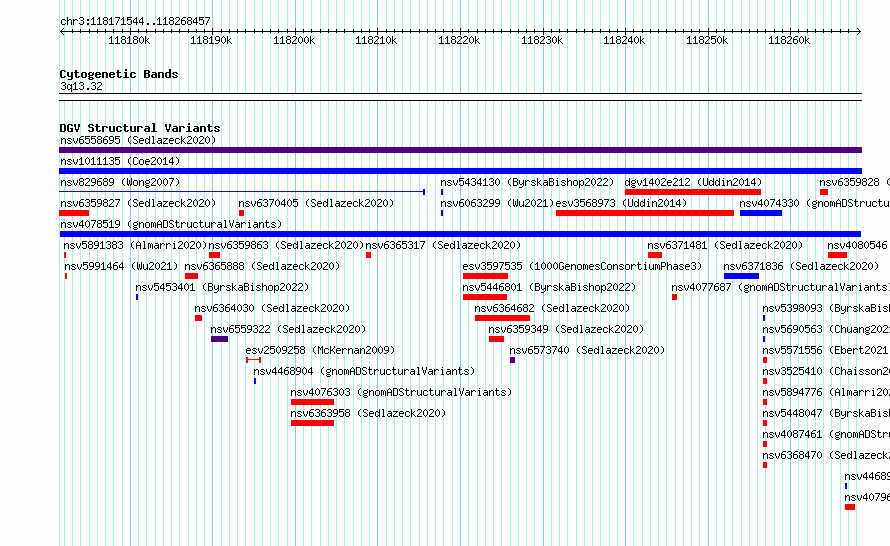The image size is (890, 546).
Task: Click nsv4468904 (gnomADStructuralVariants) label
Action: pos(364,371)
